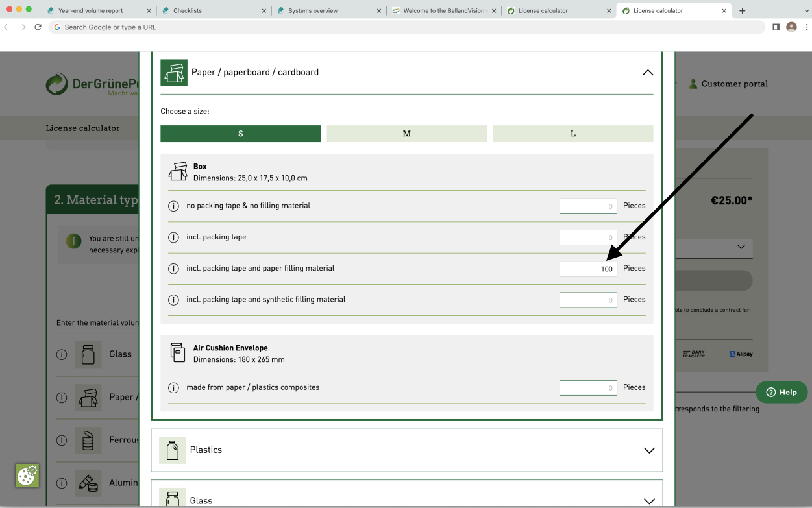
Task: Open the browser side panel icon
Action: click(776, 27)
